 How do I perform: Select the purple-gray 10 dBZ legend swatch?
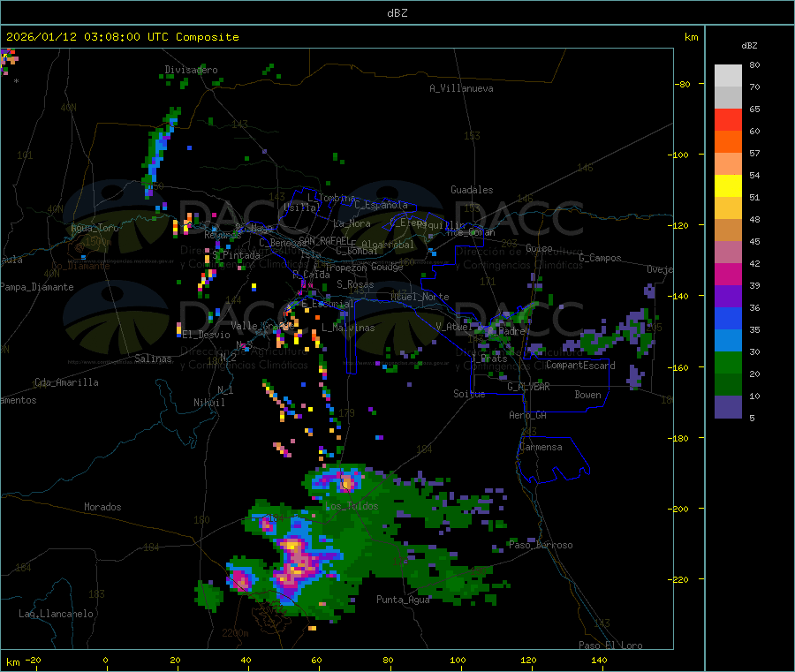tap(728, 406)
